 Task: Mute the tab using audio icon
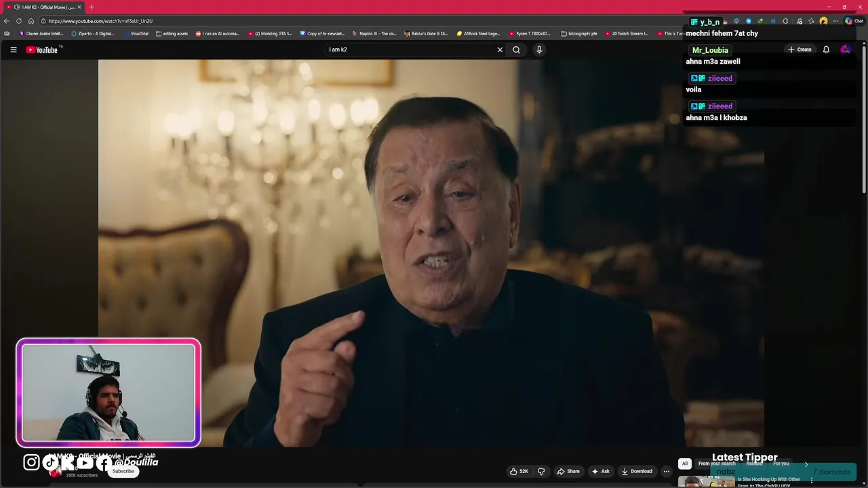[x=16, y=7]
